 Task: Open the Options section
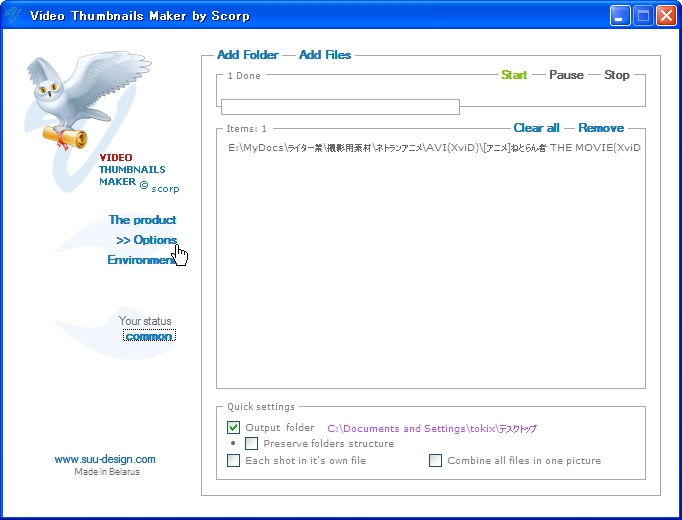coord(146,240)
